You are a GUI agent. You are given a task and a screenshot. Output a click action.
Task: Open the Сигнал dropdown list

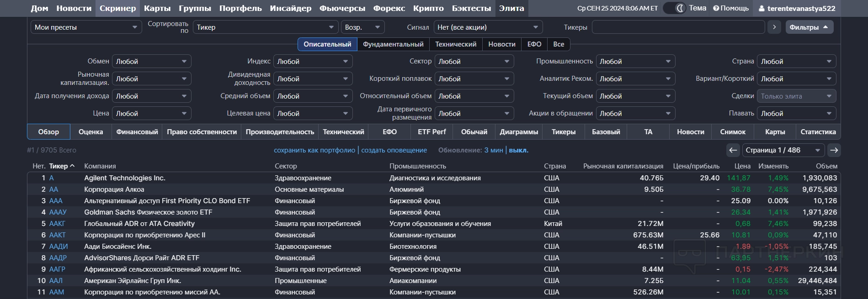pos(488,27)
